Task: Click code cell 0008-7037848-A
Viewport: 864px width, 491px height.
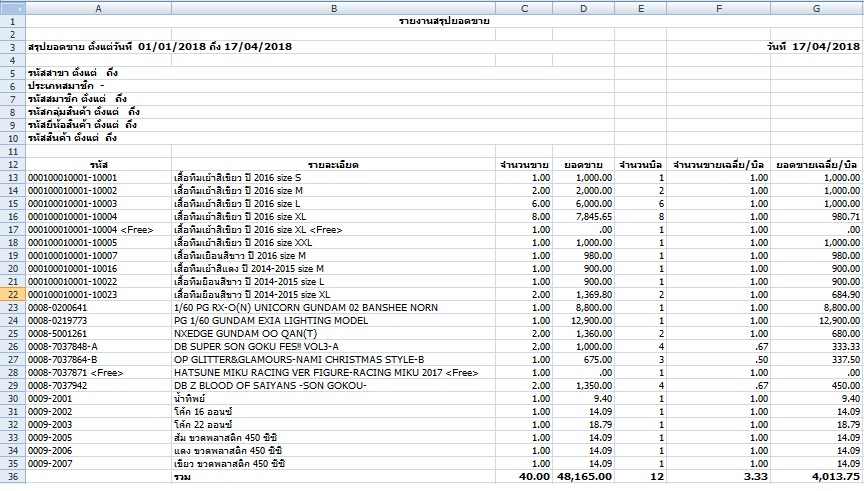Action: coord(99,347)
